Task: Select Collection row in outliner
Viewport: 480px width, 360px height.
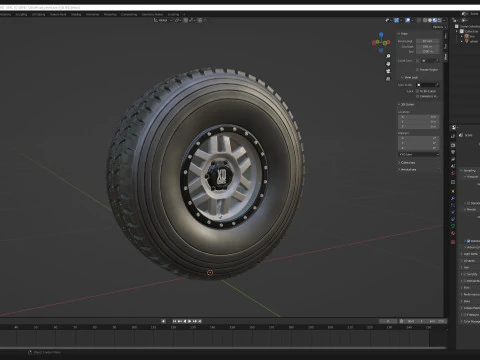Action: [471, 31]
